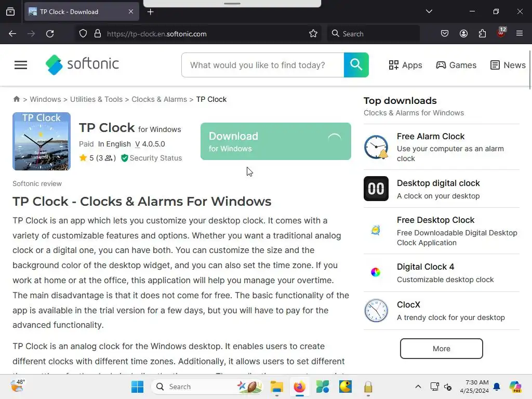Click the Firefox Search box
This screenshot has width=532, height=399.
click(x=373, y=34)
